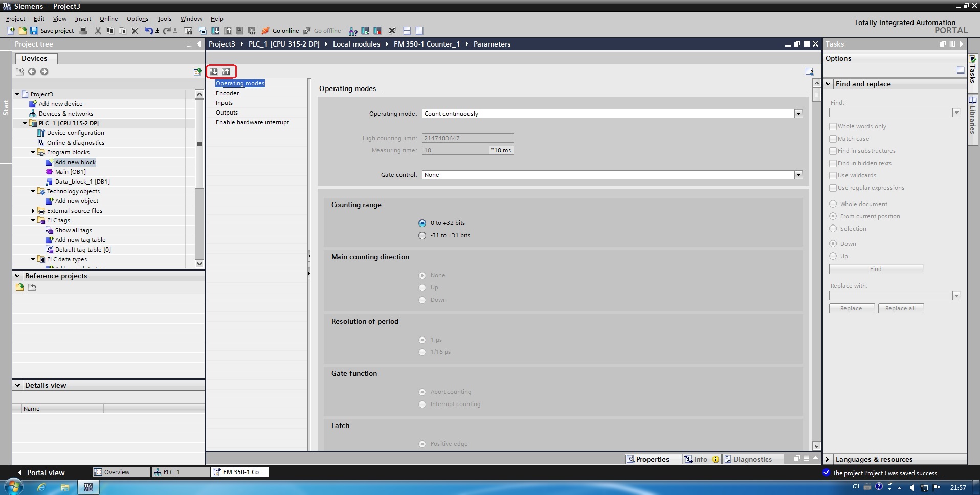Switch to Portal view

click(41, 472)
